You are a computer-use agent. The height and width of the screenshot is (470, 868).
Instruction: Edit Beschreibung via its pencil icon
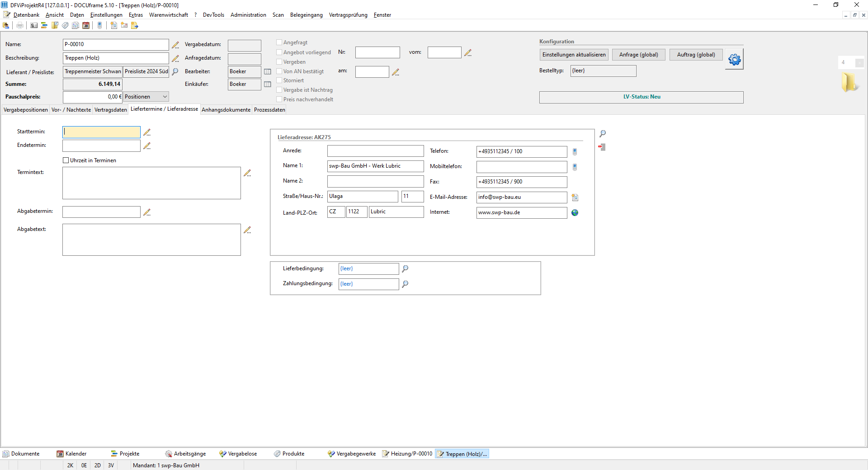[175, 58]
